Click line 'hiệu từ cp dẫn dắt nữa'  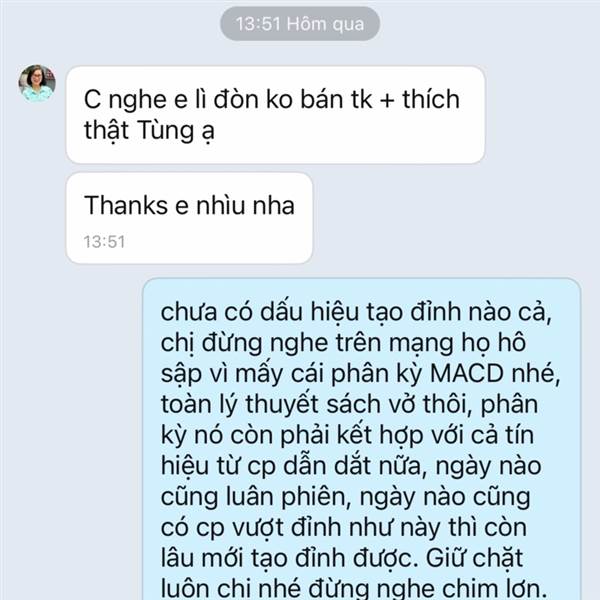351,466
